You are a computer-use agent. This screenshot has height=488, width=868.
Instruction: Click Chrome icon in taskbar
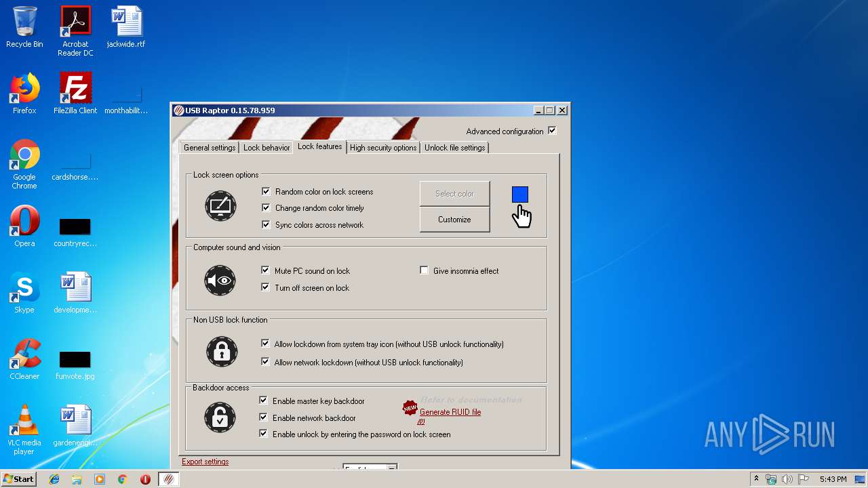123,479
